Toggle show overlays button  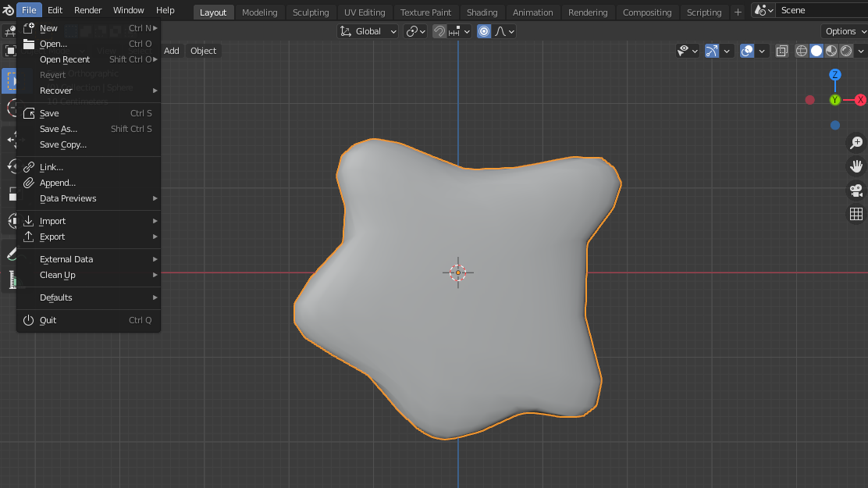[x=747, y=51]
